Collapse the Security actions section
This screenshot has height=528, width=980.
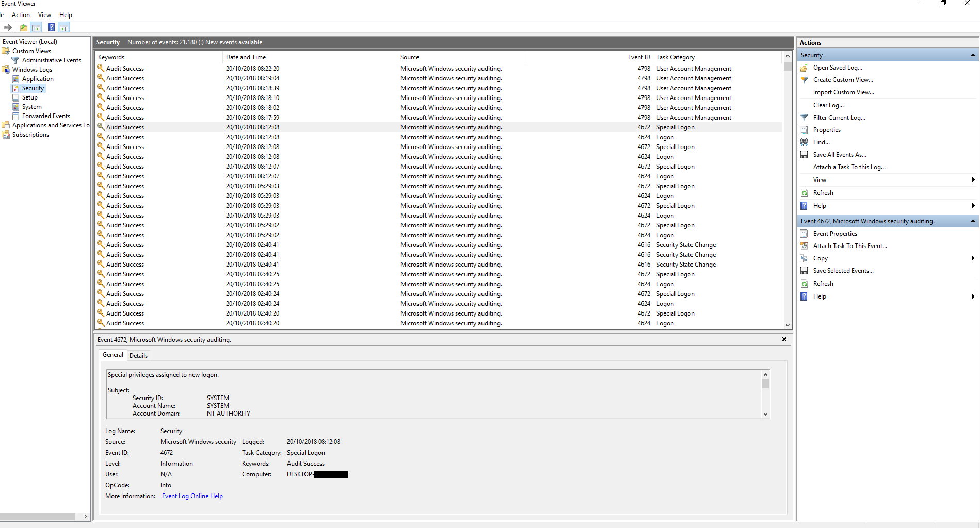973,55
